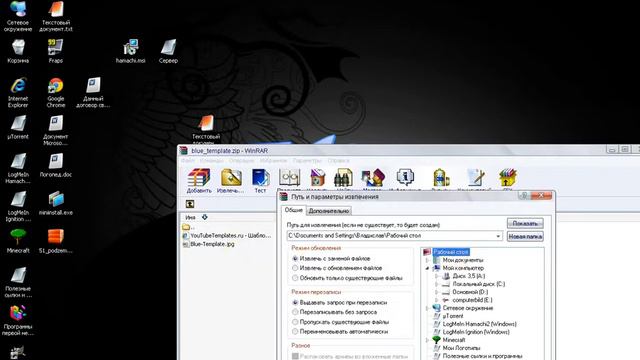Click the binoculars find icon in WinRAR toolbar

click(343, 179)
